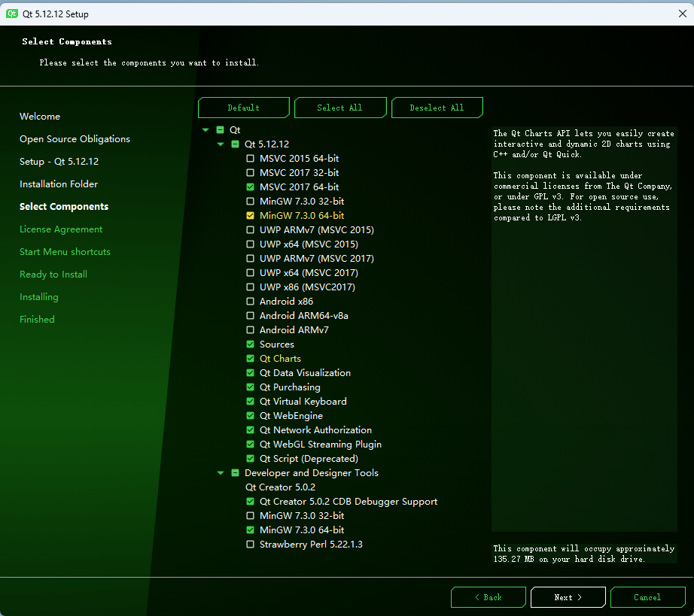
Task: Toggle the MinGW 7.3.0 64-bit Qt checkbox
Action: 251,216
